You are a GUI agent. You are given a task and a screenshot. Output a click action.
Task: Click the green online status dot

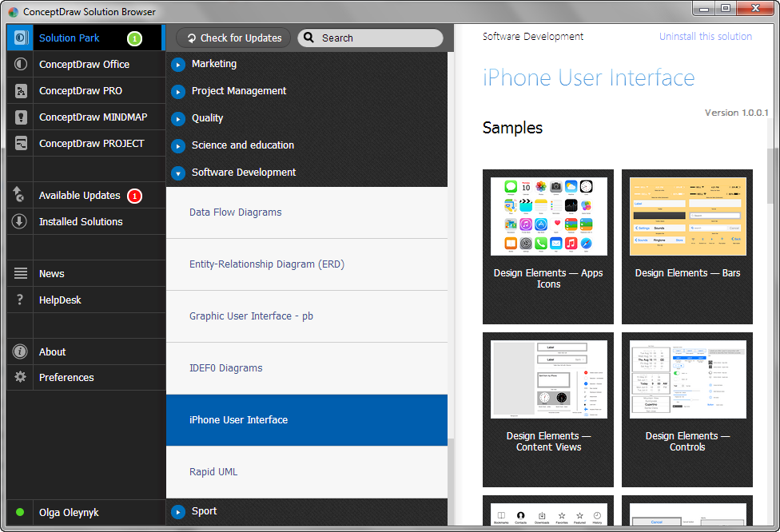click(20, 512)
